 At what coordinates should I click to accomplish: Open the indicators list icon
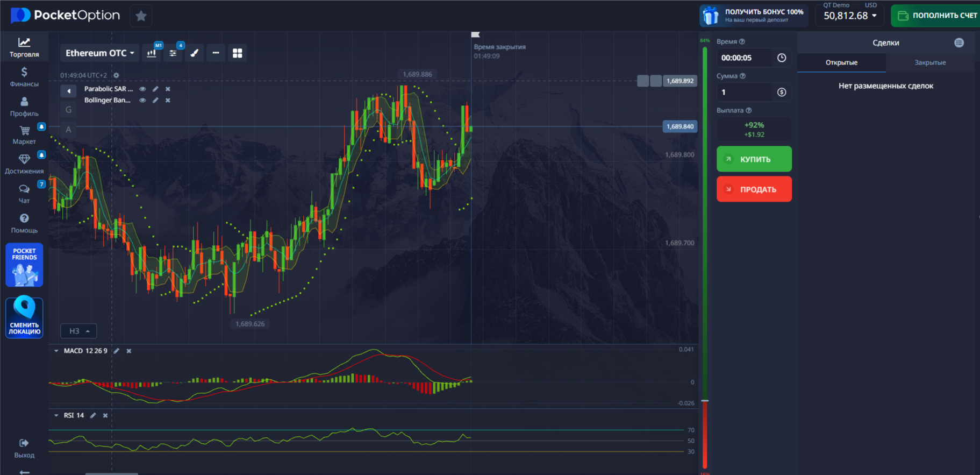173,53
